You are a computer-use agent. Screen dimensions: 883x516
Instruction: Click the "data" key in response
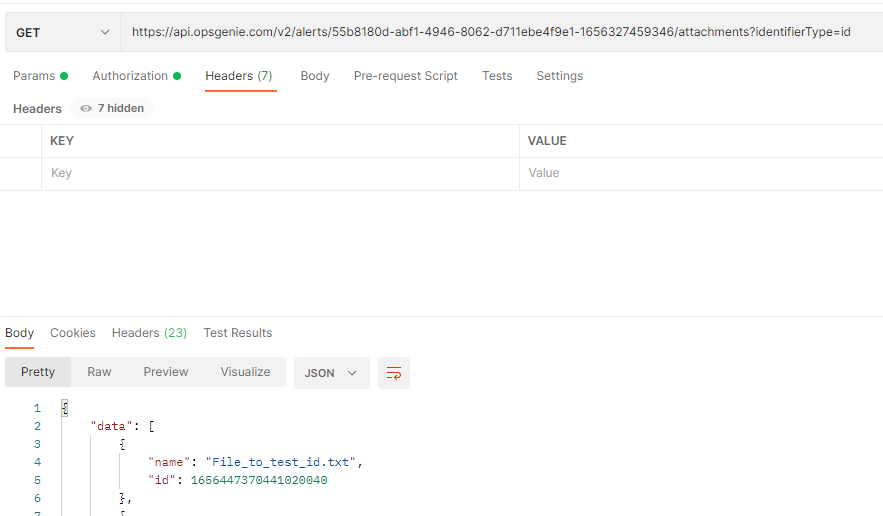pos(111,426)
